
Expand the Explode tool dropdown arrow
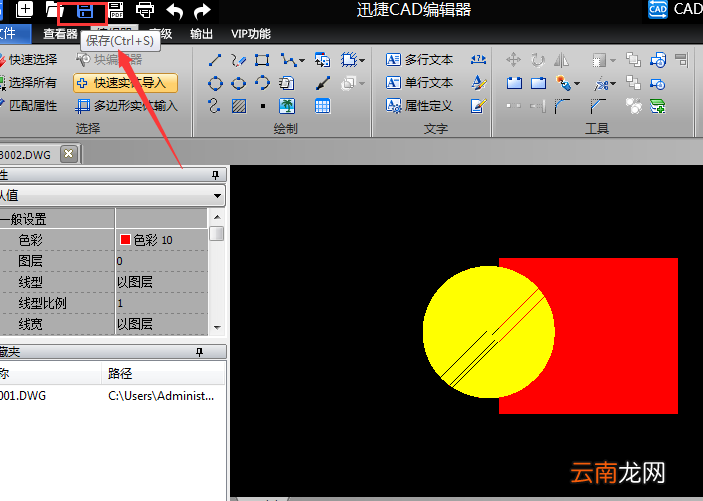coord(577,83)
